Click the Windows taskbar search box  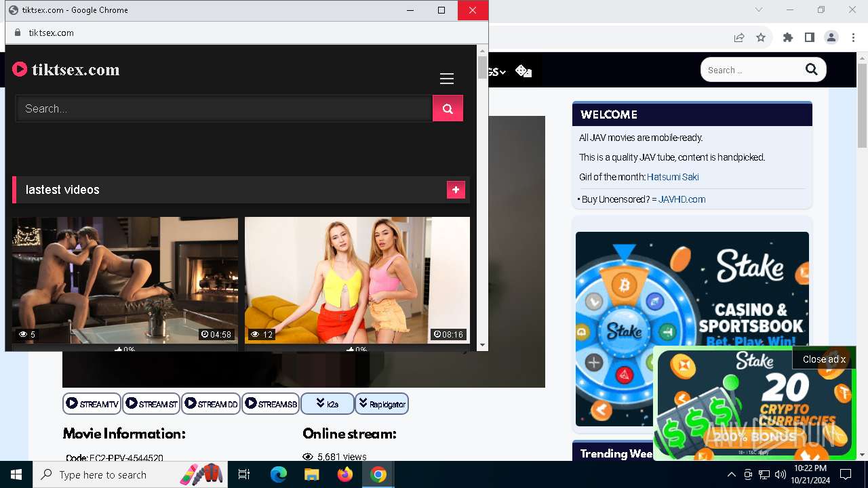click(130, 474)
